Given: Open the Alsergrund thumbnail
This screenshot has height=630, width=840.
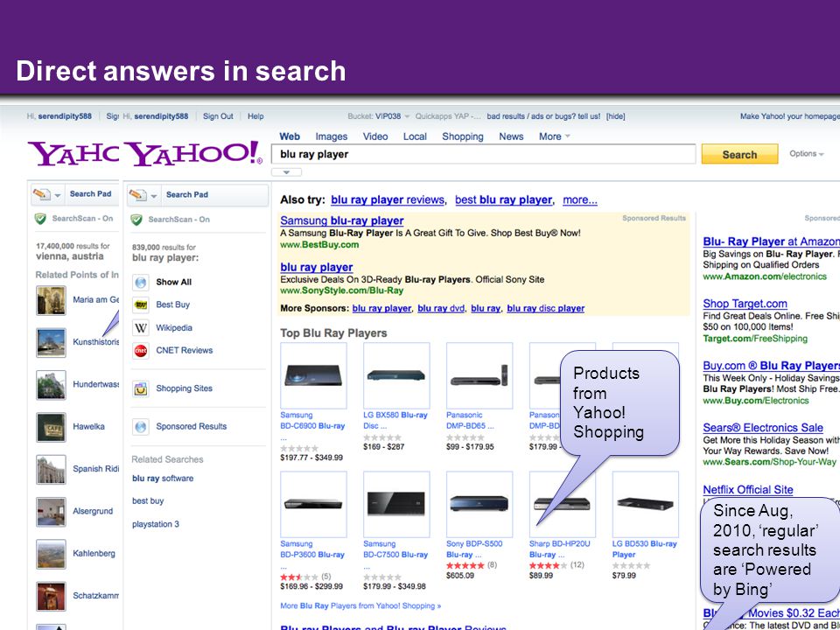Looking at the screenshot, I should [x=52, y=512].
